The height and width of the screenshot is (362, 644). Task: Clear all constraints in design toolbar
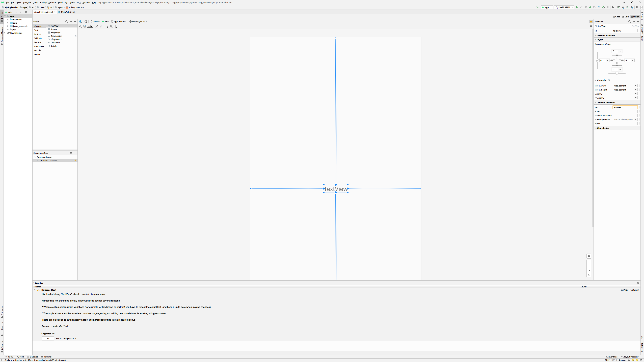click(97, 26)
